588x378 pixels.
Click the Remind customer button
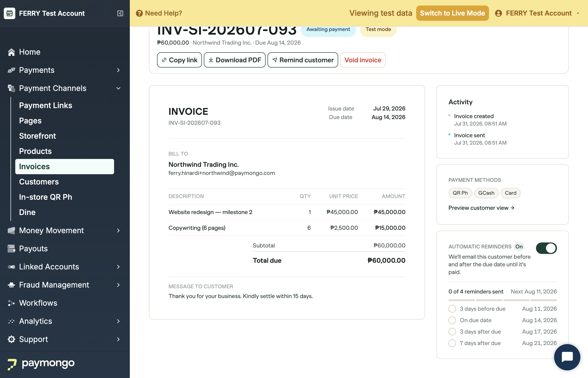[303, 60]
